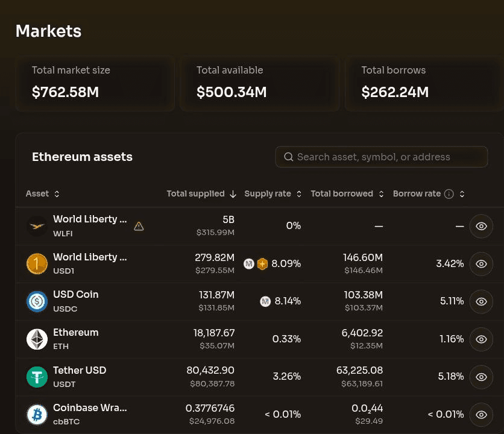504x434 pixels.
Task: Sort by Borrow rate column header
Action: click(429, 193)
